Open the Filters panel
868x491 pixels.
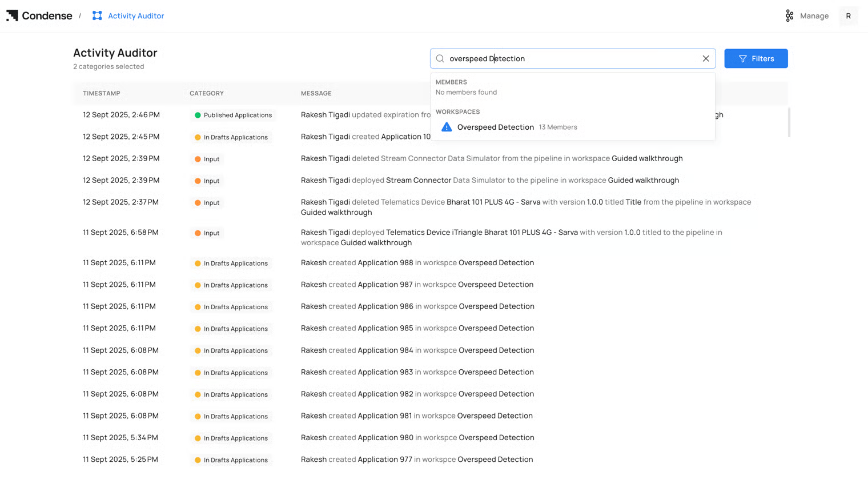(x=756, y=58)
